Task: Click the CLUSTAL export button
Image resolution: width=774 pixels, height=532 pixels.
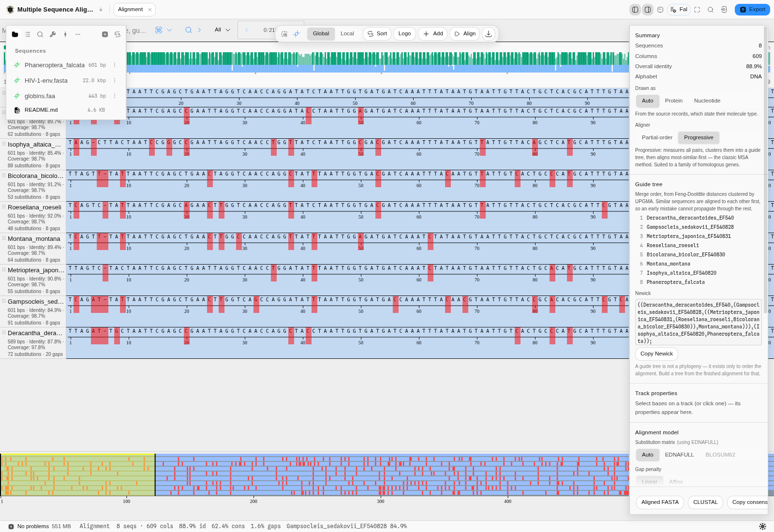Action: tap(705, 502)
